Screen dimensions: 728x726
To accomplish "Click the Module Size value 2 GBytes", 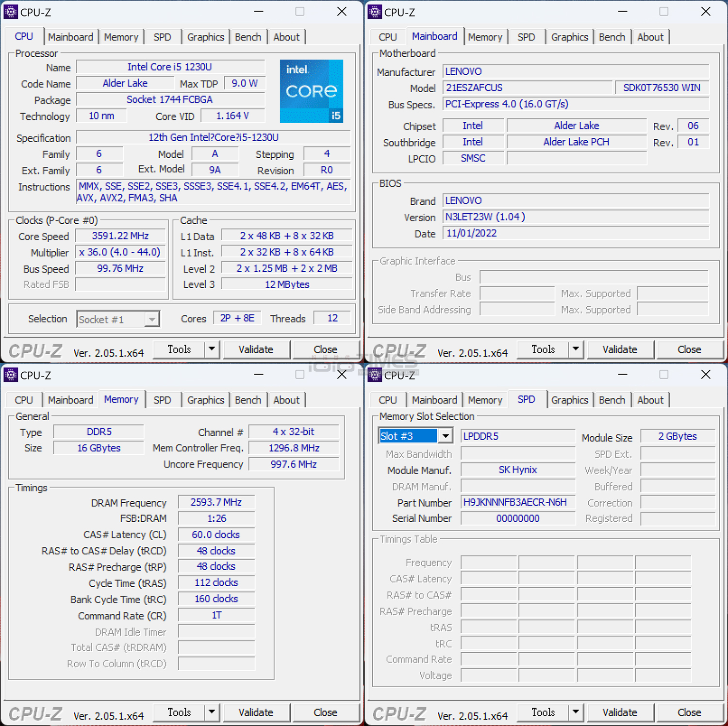I will tap(678, 436).
